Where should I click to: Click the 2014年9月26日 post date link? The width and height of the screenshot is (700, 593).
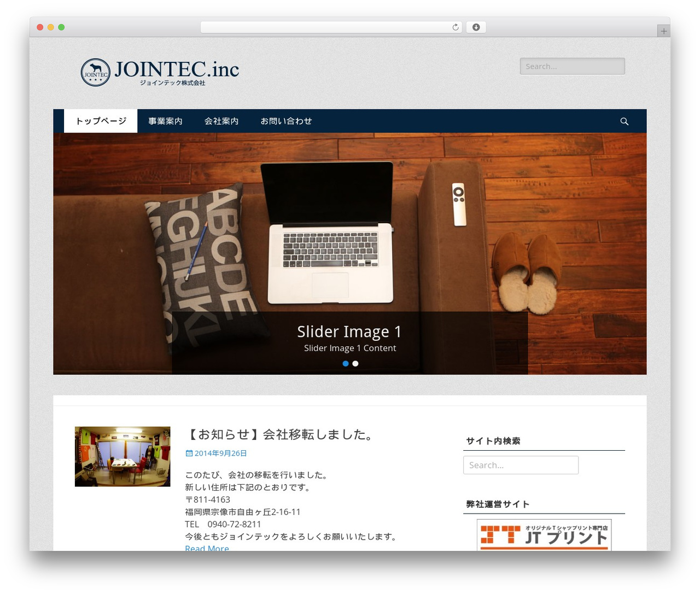(x=220, y=454)
